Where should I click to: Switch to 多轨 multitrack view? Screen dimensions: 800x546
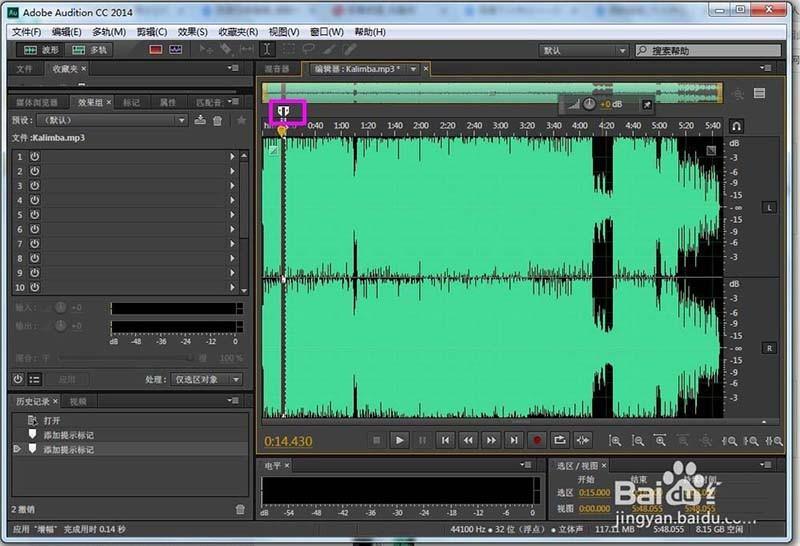(90, 49)
